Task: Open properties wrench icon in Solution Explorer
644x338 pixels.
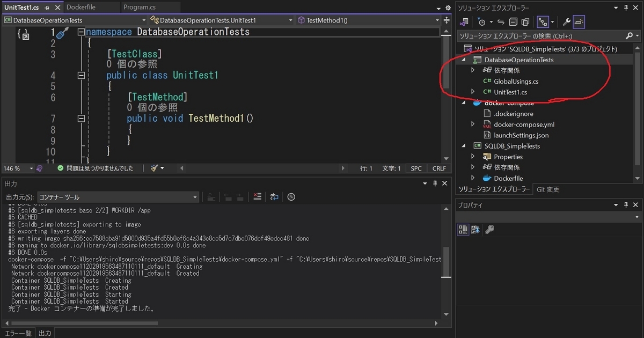Action: tap(566, 22)
